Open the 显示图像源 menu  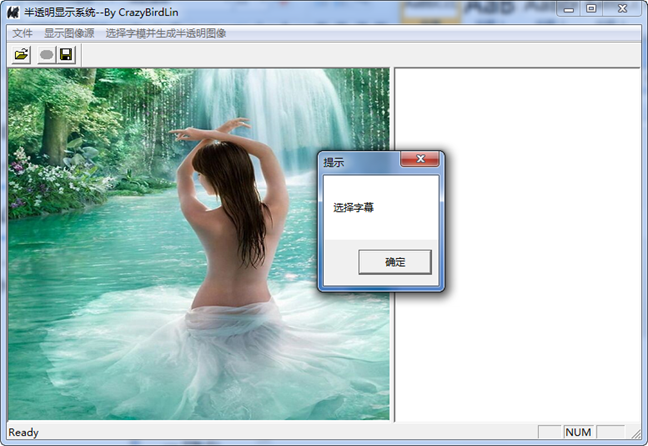[69, 33]
